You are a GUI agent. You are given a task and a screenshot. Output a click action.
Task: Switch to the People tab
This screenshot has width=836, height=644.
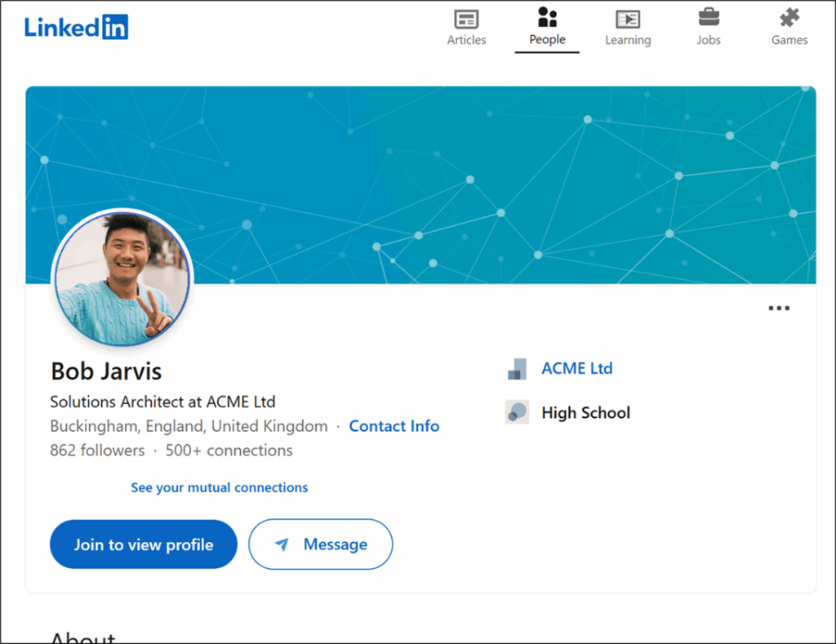click(547, 28)
